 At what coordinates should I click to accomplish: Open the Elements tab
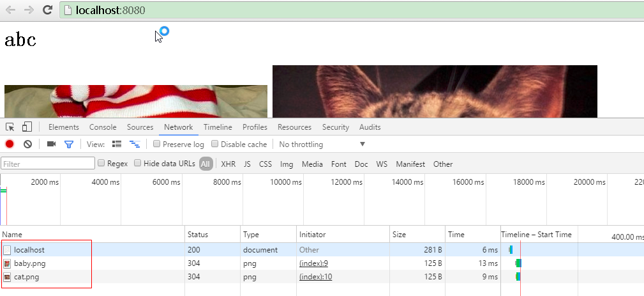coord(64,127)
